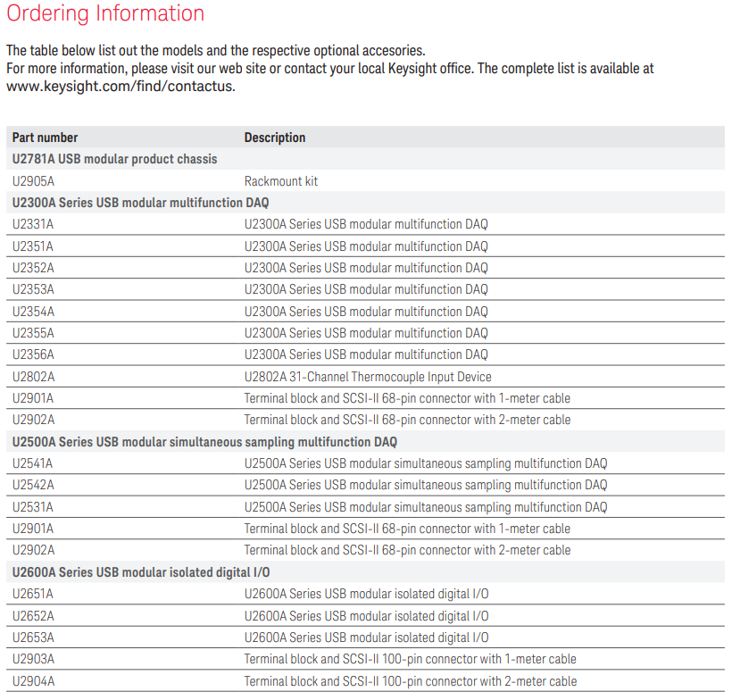Screen dimensions: 732x700
Task: Select the description beside U2652A
Action: click(x=367, y=616)
